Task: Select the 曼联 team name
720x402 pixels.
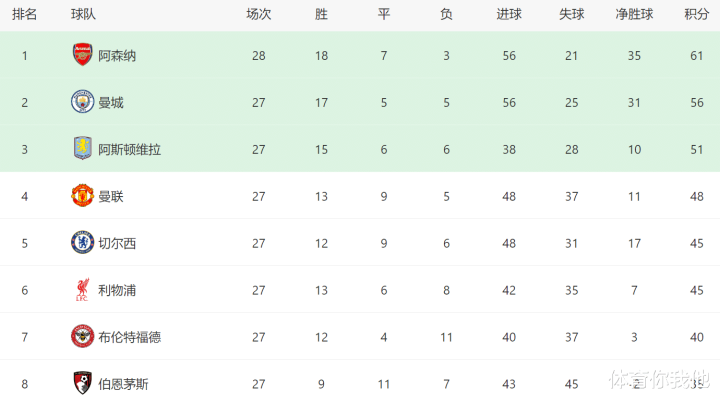Action: pos(111,197)
